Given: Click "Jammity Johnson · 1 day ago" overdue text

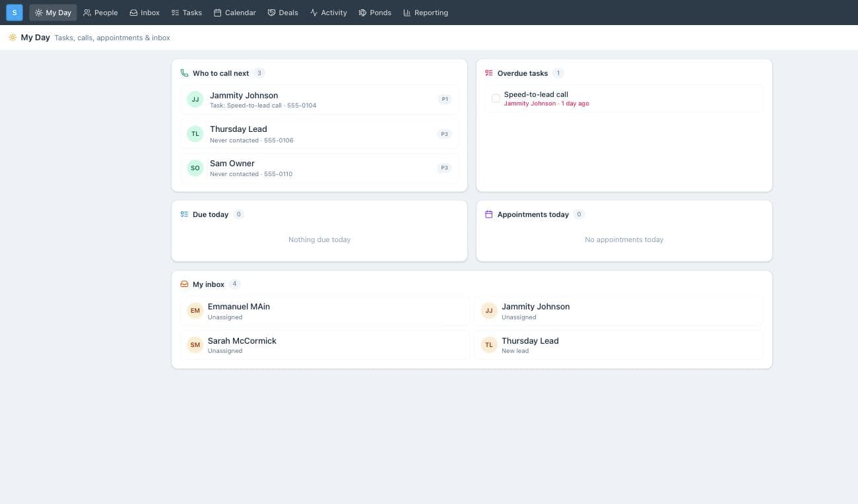Looking at the screenshot, I should coord(546,104).
